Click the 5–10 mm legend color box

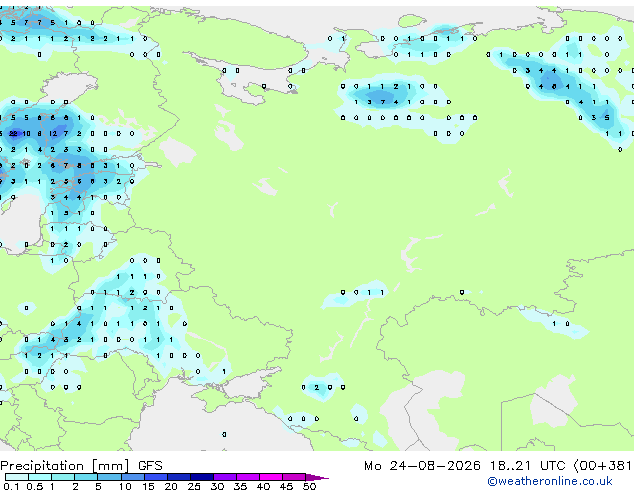point(110,477)
